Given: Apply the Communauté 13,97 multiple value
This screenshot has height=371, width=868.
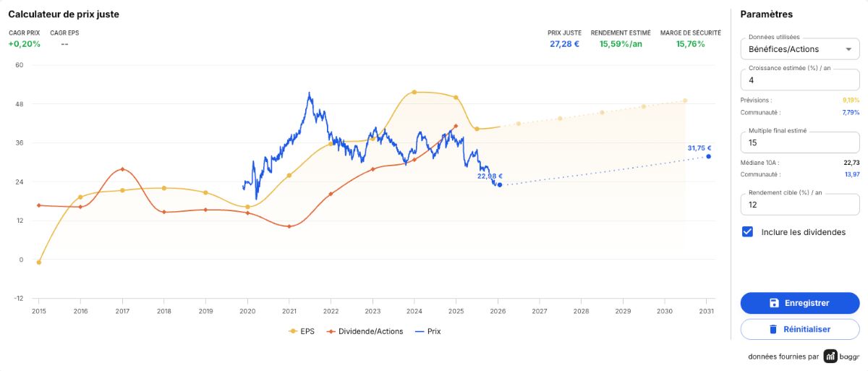Looking at the screenshot, I should (851, 174).
